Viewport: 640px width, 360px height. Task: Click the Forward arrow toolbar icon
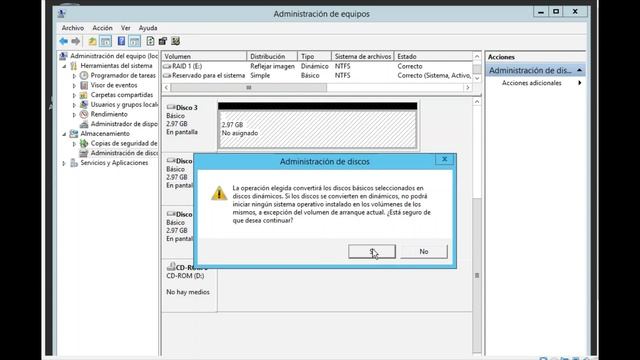click(76, 41)
